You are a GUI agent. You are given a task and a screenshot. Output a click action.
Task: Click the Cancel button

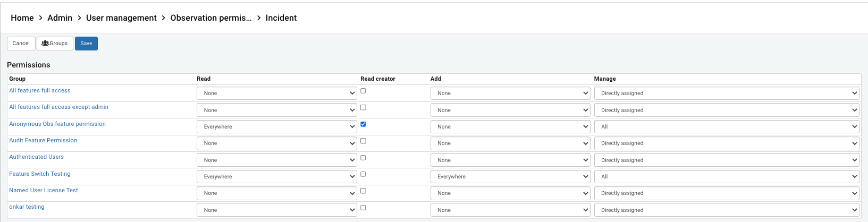point(21,44)
